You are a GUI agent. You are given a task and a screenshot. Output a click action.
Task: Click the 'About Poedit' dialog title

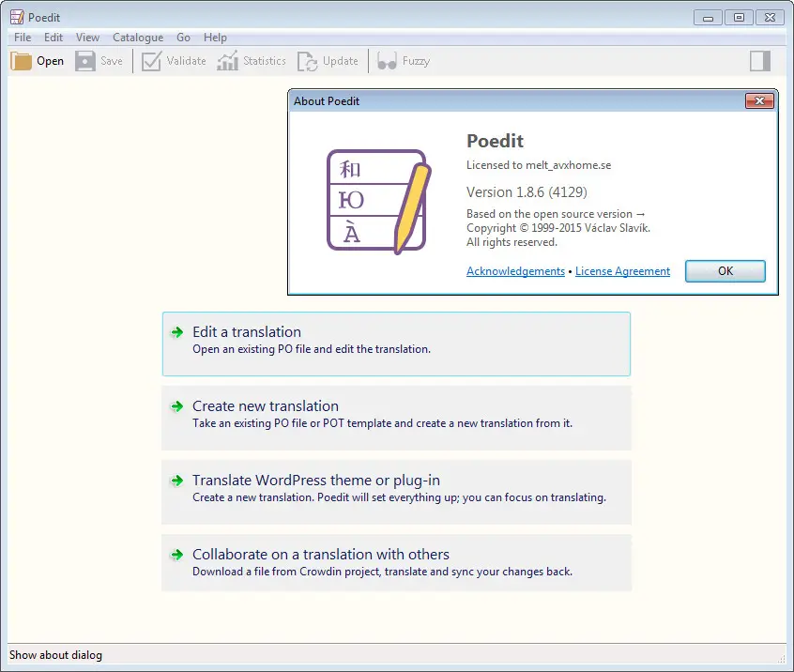(x=327, y=101)
